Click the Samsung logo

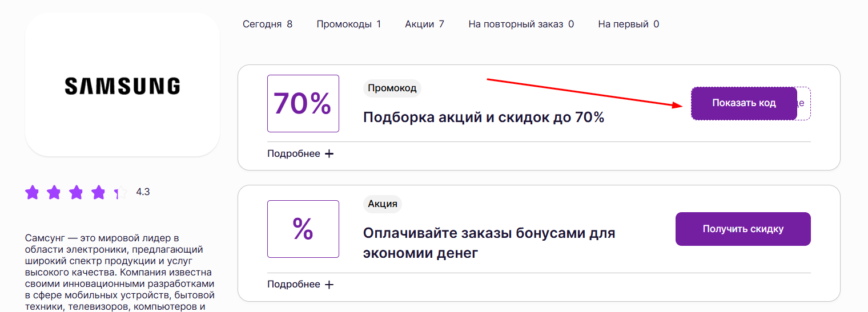pos(122,86)
